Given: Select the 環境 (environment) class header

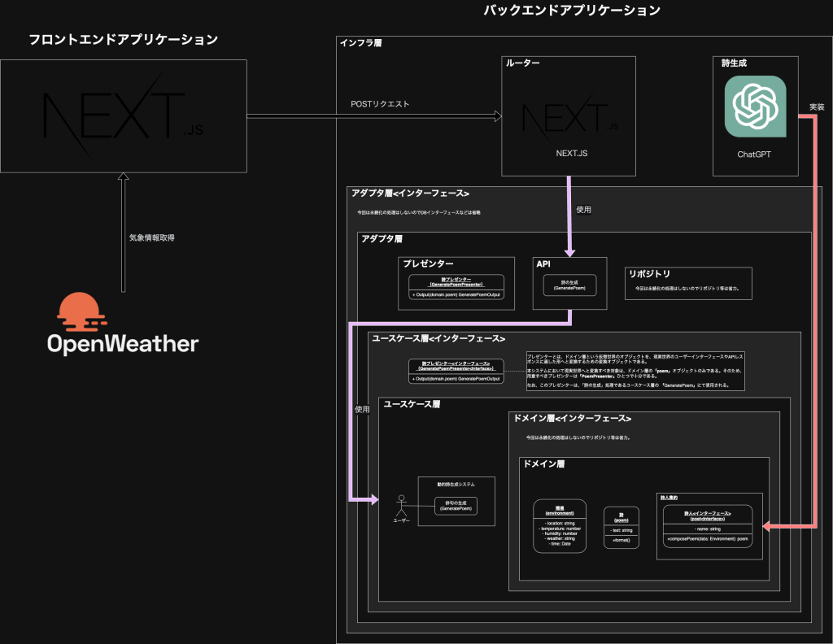Looking at the screenshot, I should (560, 510).
